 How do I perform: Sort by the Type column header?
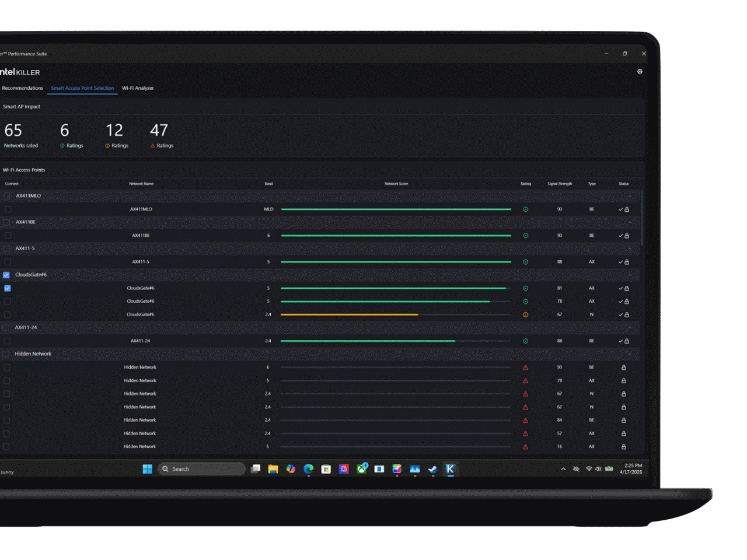(592, 184)
